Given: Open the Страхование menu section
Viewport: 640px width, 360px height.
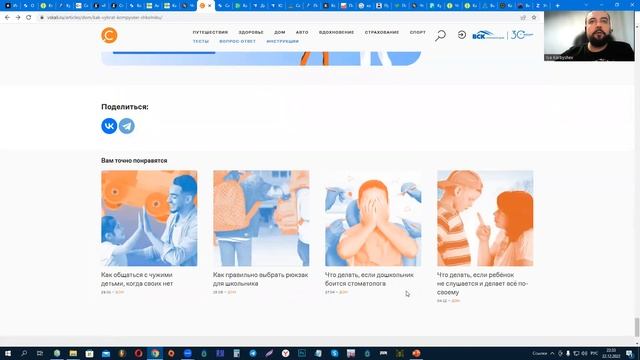Looking at the screenshot, I should tap(382, 32).
